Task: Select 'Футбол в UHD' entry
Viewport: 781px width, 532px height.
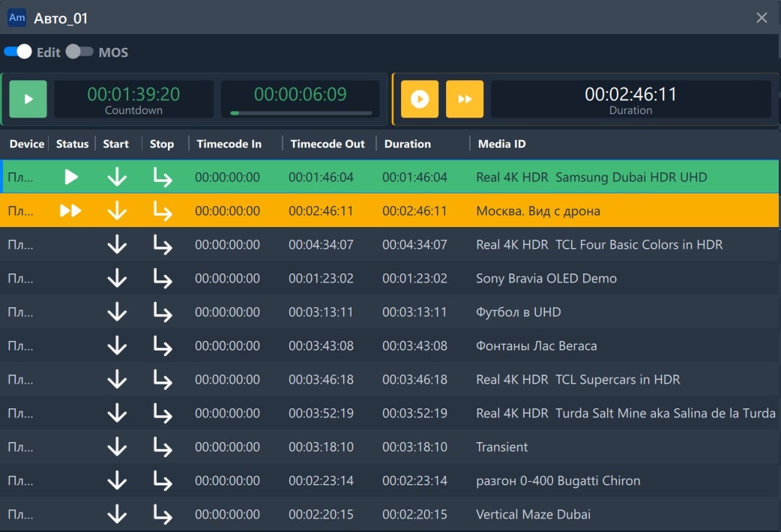Action: [518, 312]
